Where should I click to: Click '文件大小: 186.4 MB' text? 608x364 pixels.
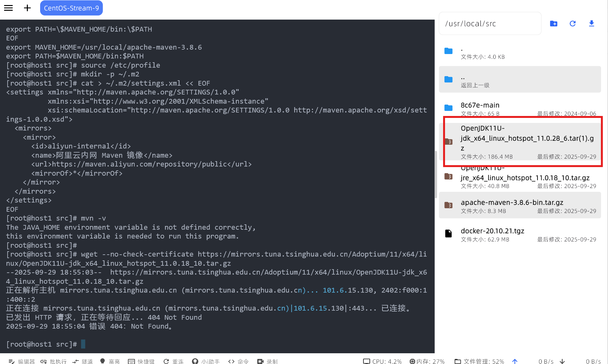[x=487, y=156]
